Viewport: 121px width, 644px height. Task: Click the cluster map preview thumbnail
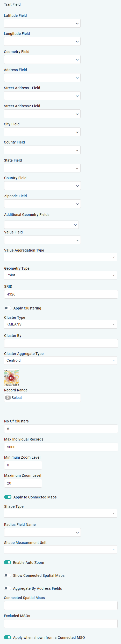11,377
